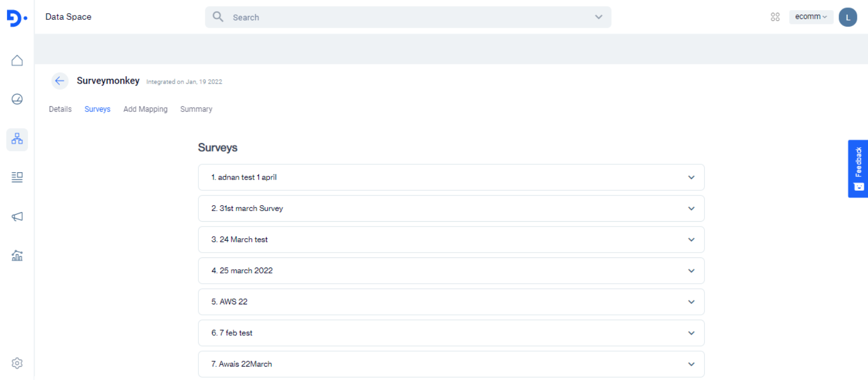Expand the 'adnan test 1 april' survey
Screen dimensions: 868x380
[x=691, y=177]
